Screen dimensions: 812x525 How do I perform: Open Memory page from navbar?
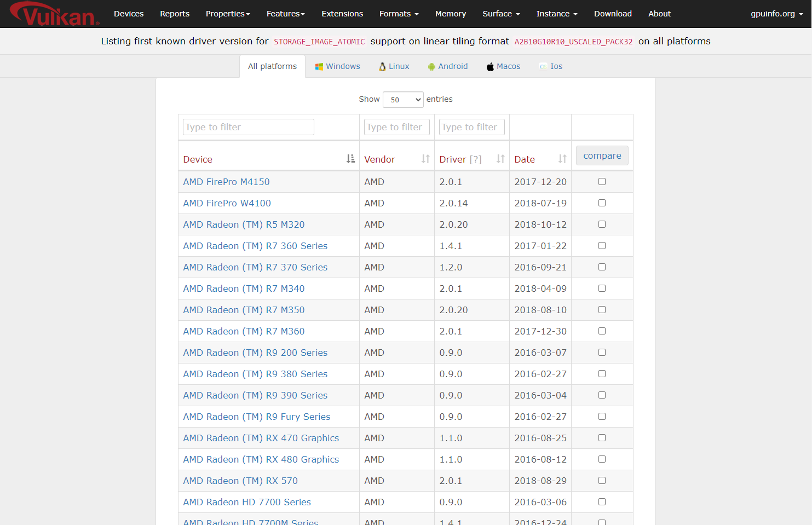point(451,14)
